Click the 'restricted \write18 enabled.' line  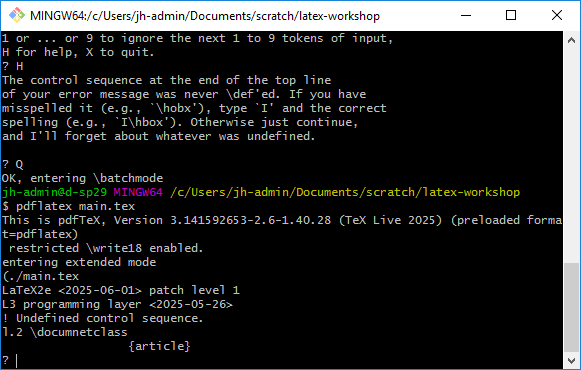point(106,248)
